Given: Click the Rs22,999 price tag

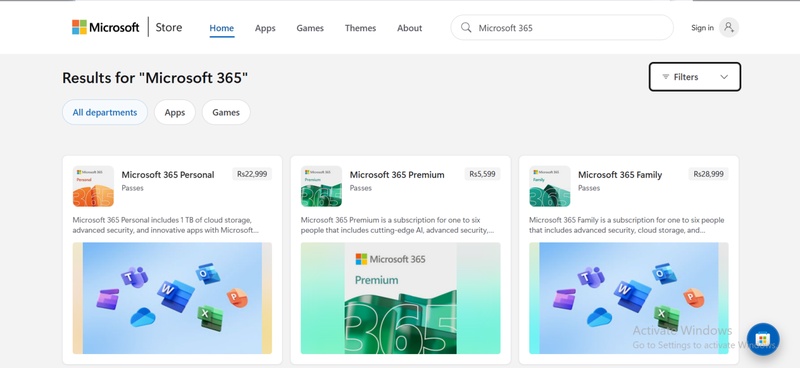Looking at the screenshot, I should [x=252, y=174].
